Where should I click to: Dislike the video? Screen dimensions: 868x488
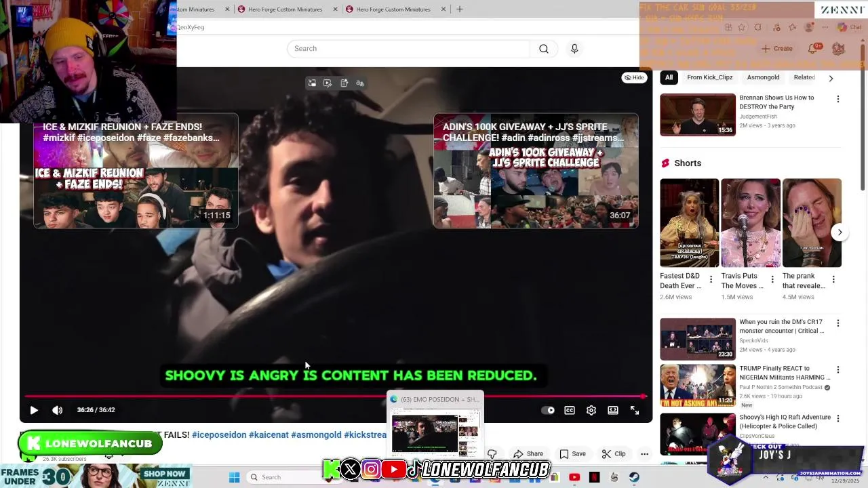(492, 454)
